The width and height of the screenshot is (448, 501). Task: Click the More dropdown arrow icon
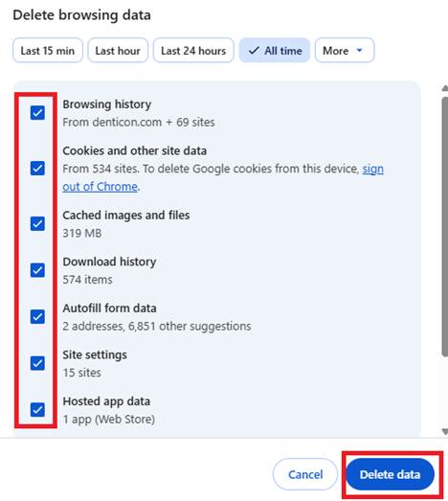coord(360,51)
